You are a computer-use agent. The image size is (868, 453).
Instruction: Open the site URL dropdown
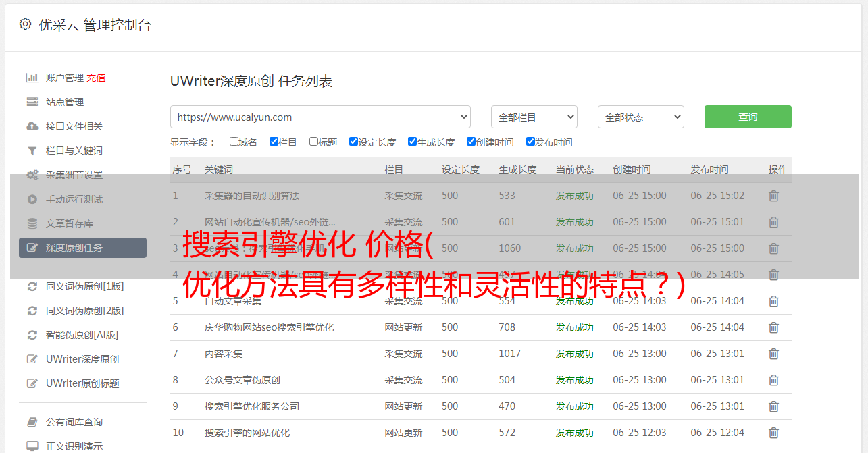click(x=320, y=117)
